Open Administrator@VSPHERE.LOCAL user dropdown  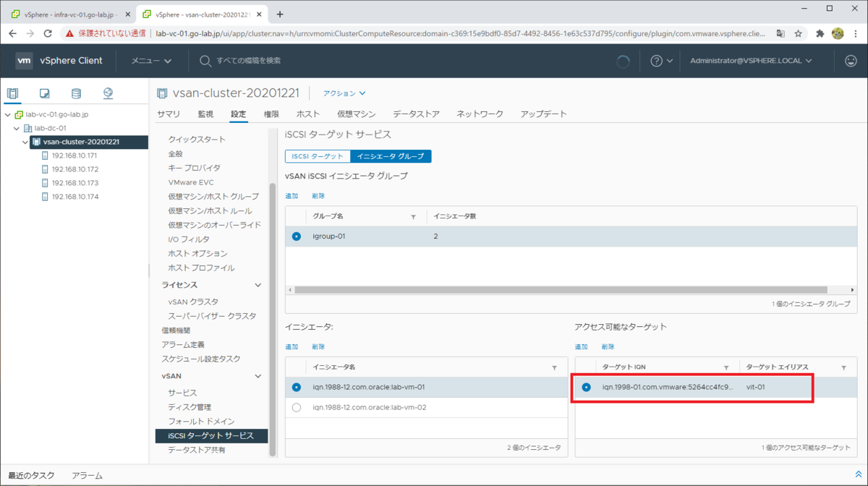pos(751,61)
